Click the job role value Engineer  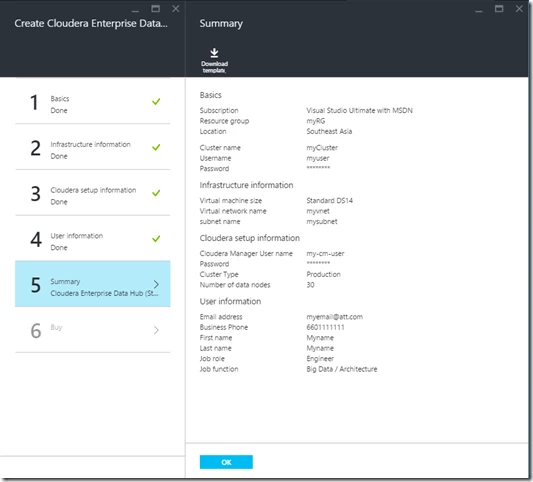(x=320, y=359)
